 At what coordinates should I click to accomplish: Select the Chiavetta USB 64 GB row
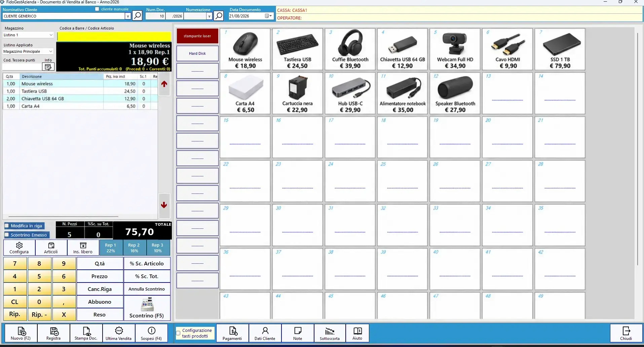(80, 98)
